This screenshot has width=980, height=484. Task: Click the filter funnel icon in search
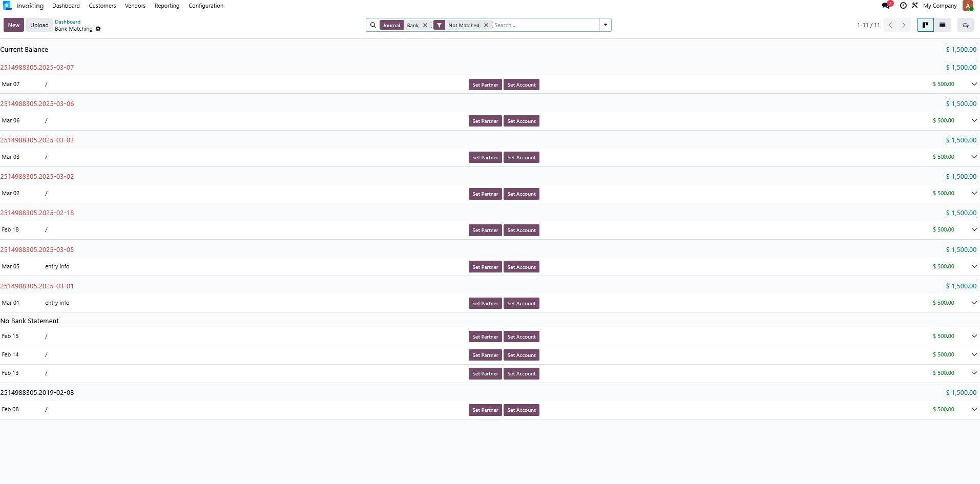click(x=440, y=25)
